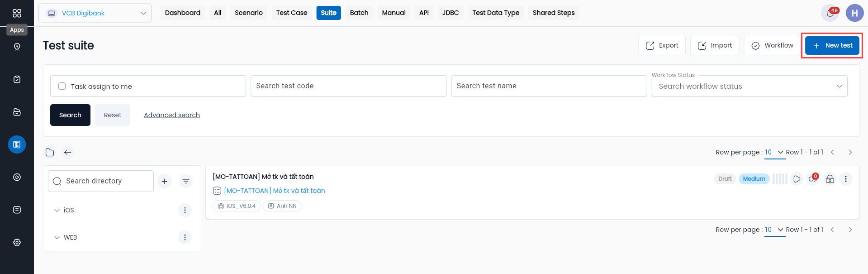Open the more options menu for MO-TATTOAN test
Viewport: 868px width, 274px height.
[845, 179]
